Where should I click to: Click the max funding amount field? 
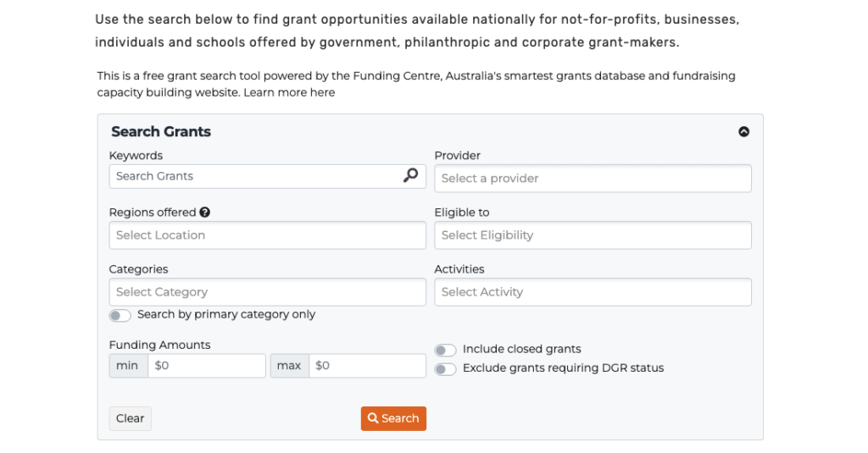(x=366, y=366)
